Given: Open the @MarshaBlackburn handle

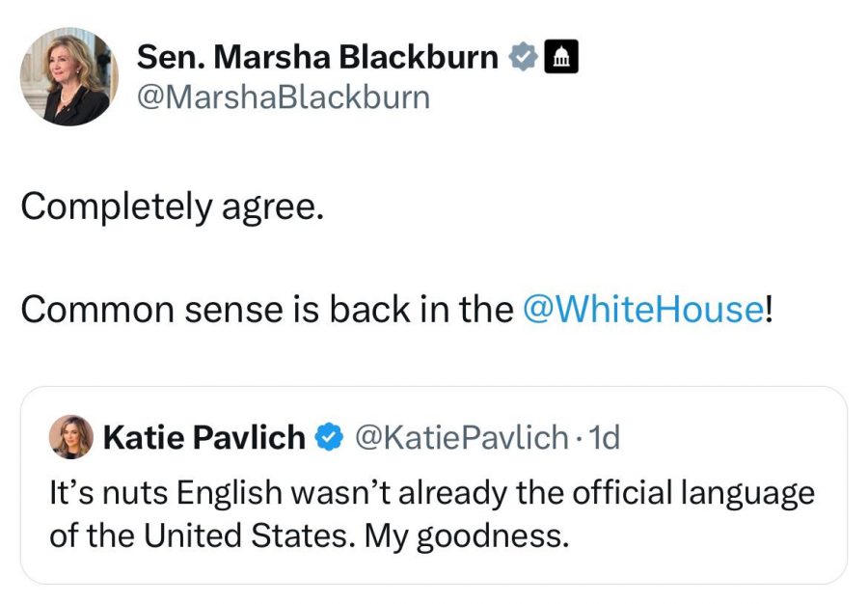Looking at the screenshot, I should [x=284, y=97].
